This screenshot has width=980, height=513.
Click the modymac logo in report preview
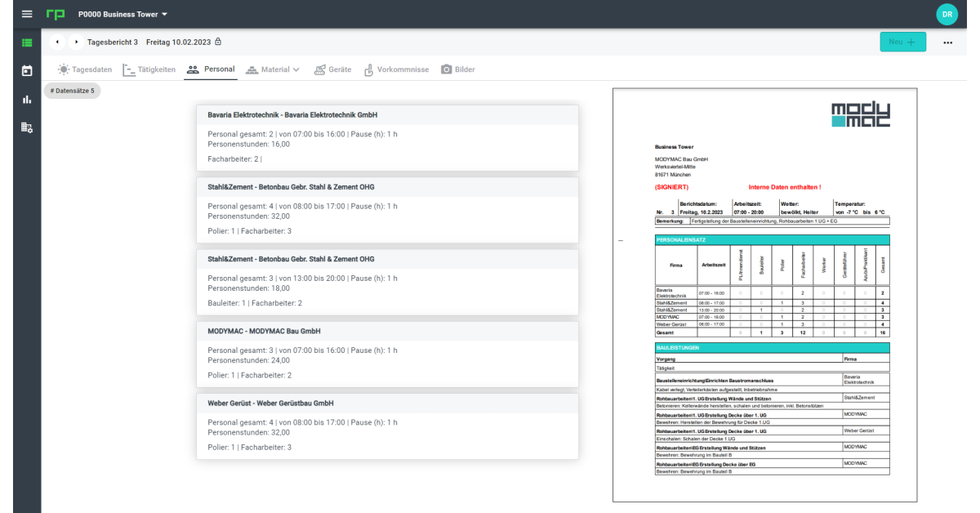coord(860,115)
